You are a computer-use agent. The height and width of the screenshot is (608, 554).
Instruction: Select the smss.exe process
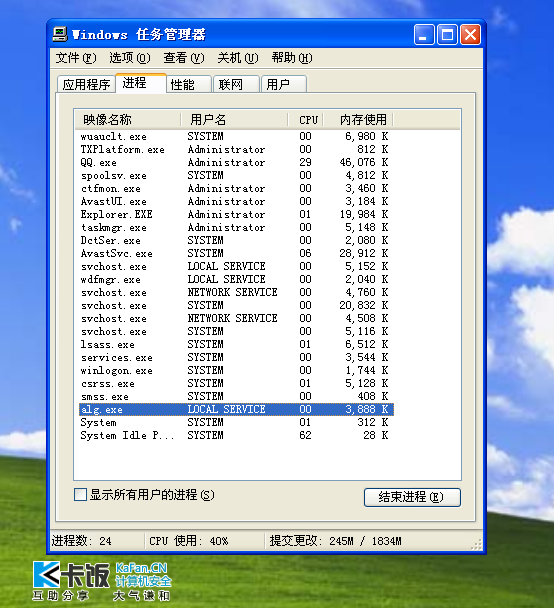point(236,396)
